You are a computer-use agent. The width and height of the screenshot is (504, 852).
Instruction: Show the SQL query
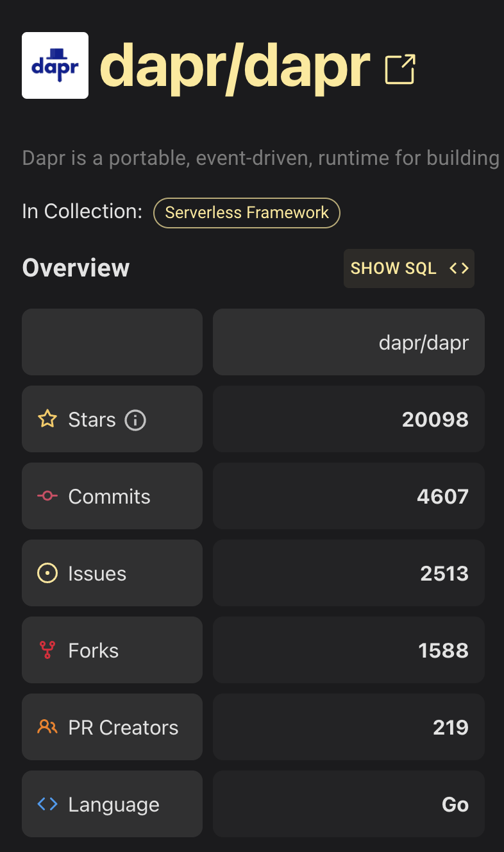pyautogui.click(x=409, y=268)
